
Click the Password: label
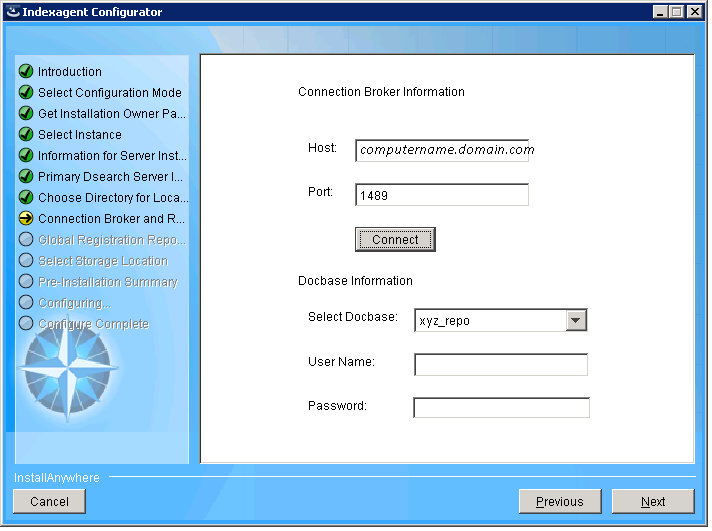coord(337,406)
